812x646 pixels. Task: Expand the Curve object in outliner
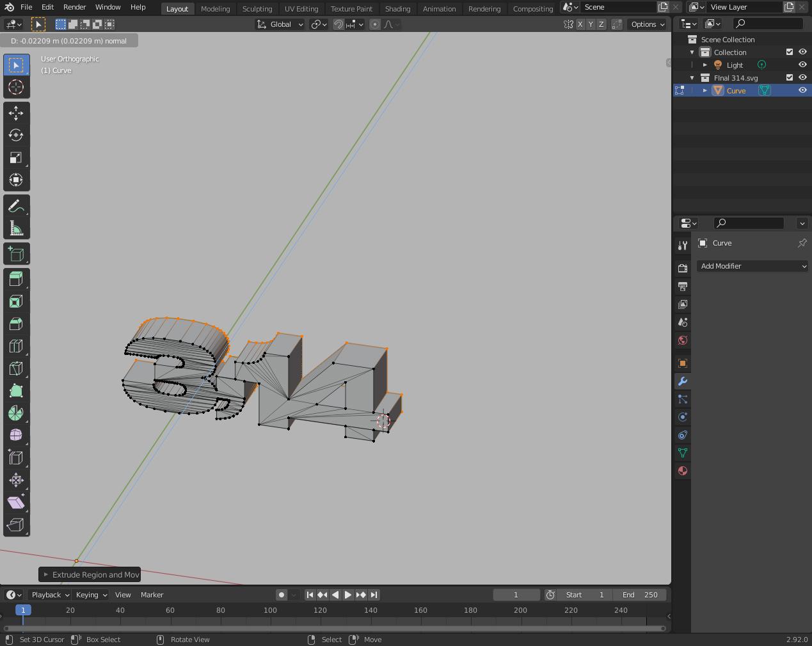click(x=705, y=90)
